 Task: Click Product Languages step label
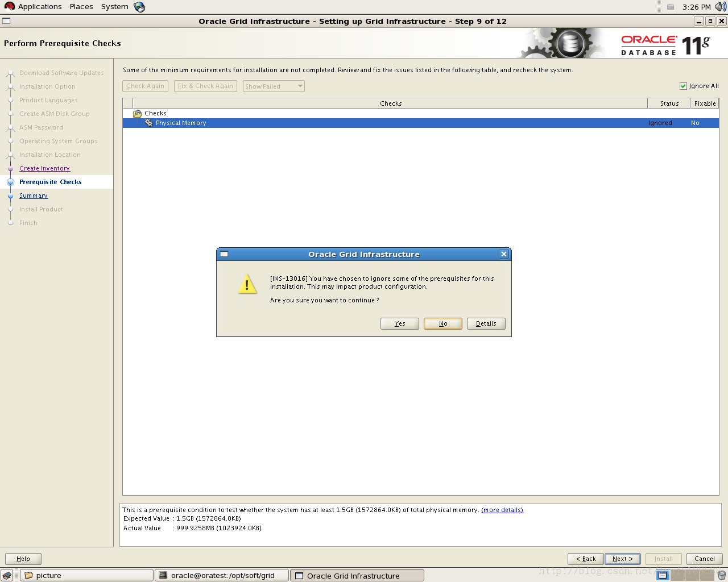coord(48,100)
